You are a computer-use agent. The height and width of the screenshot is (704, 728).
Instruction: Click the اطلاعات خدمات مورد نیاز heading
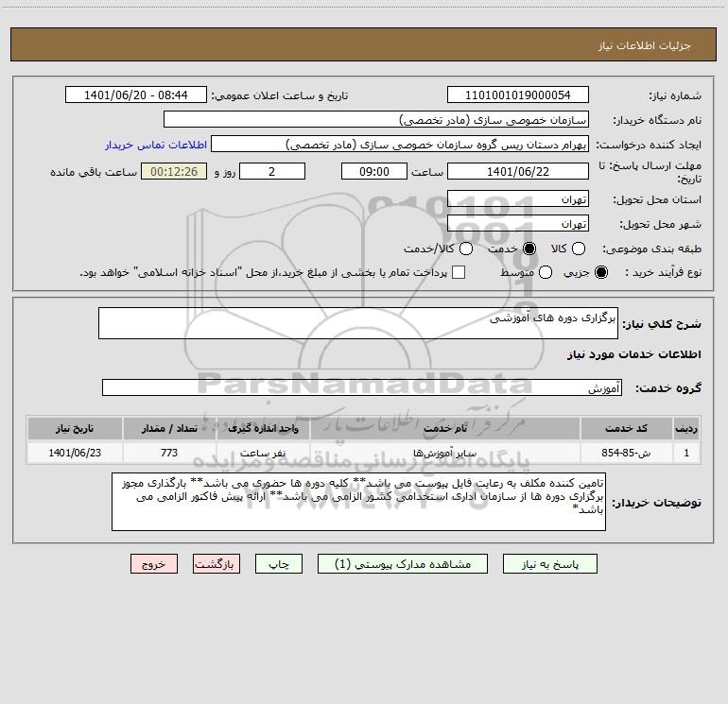tap(633, 354)
